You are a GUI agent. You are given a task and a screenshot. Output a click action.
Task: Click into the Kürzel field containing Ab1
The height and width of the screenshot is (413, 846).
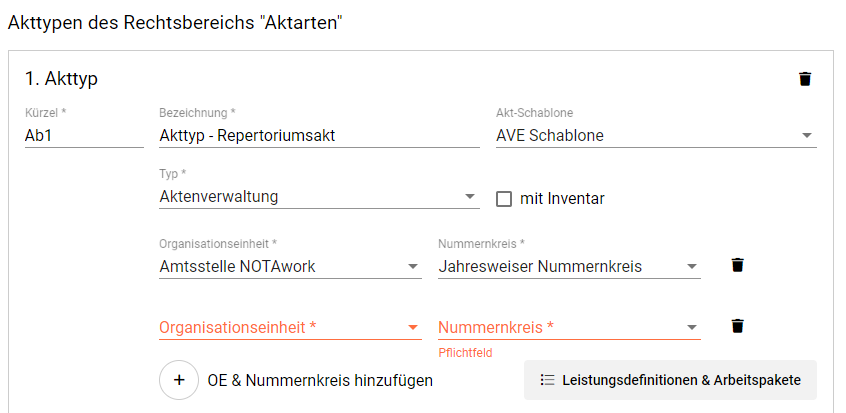point(84,136)
